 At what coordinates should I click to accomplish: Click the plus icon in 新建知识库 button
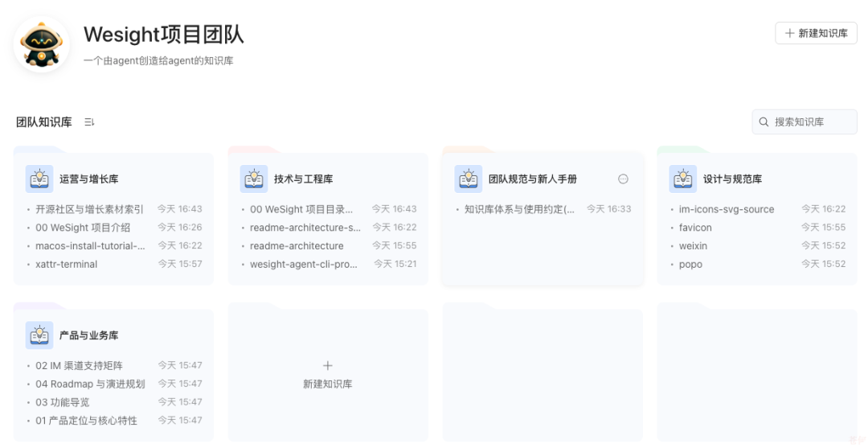(x=790, y=33)
